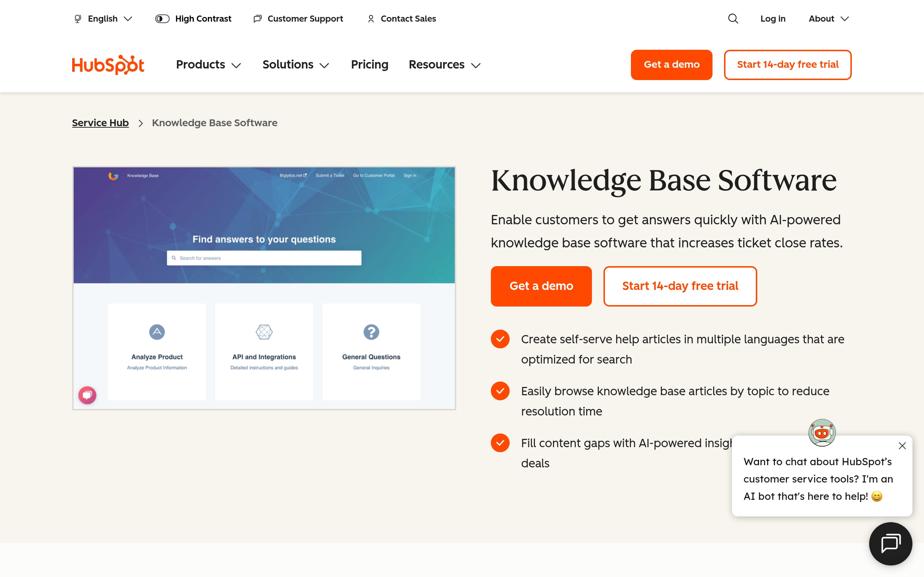Open the Pricing menu item
Image resolution: width=924 pixels, height=577 pixels.
[369, 65]
